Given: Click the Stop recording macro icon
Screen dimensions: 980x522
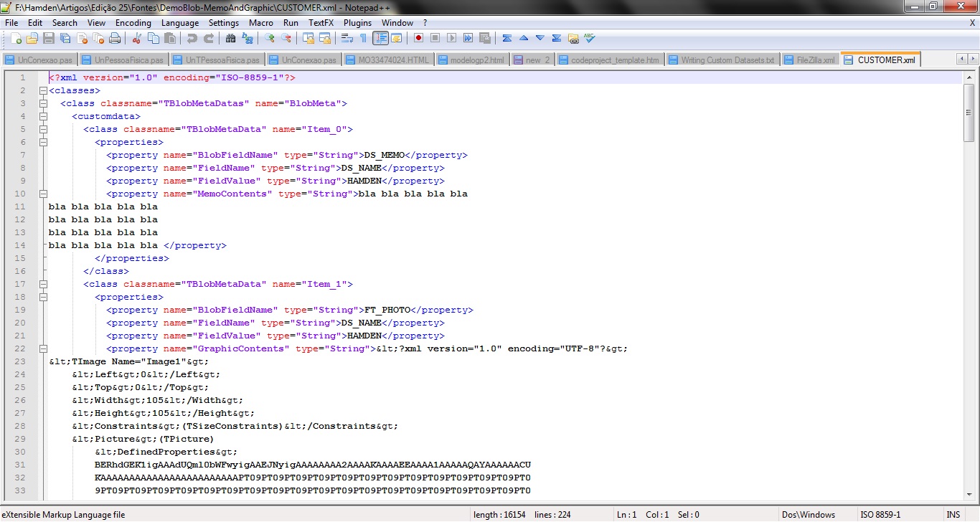Looking at the screenshot, I should coord(435,38).
